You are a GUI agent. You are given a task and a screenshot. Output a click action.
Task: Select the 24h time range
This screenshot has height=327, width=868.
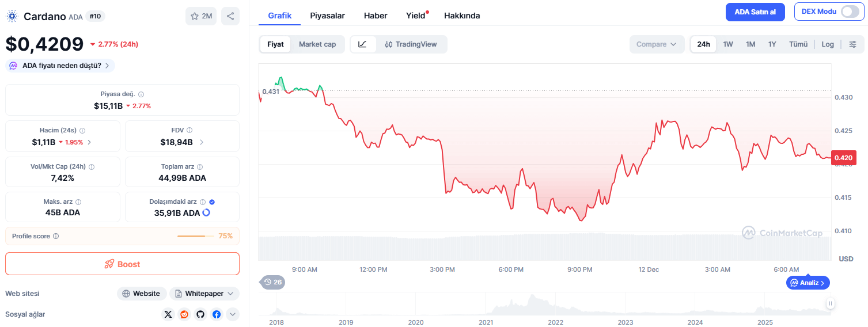point(703,44)
